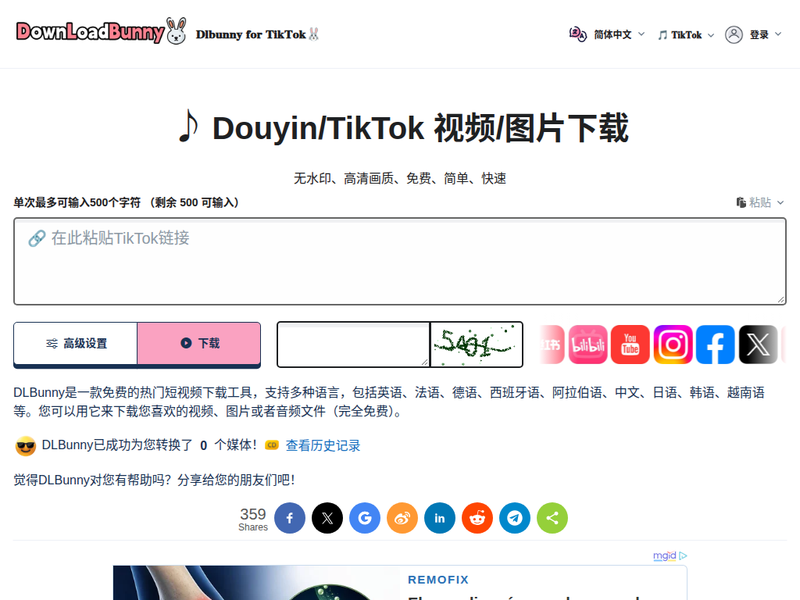The image size is (800, 600).
Task: Open the 登录 login dropdown
Action: point(765,34)
